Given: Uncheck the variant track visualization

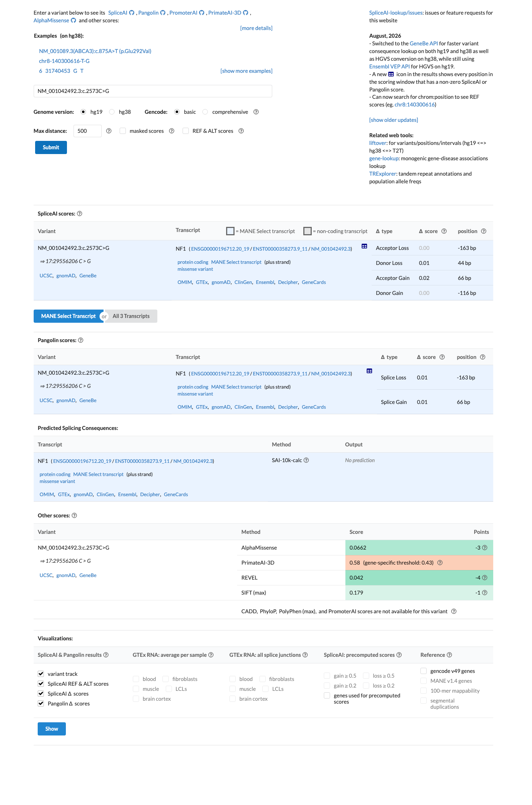Looking at the screenshot, I should tap(41, 674).
